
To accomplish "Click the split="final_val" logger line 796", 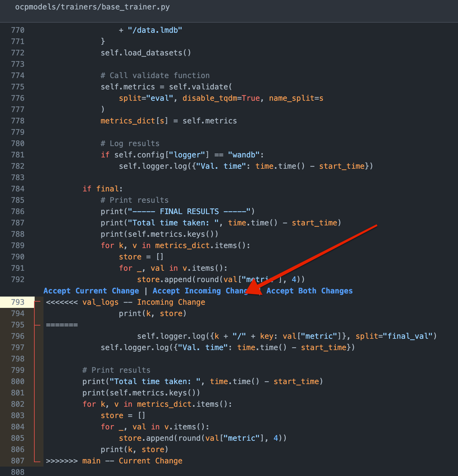I will point(287,336).
